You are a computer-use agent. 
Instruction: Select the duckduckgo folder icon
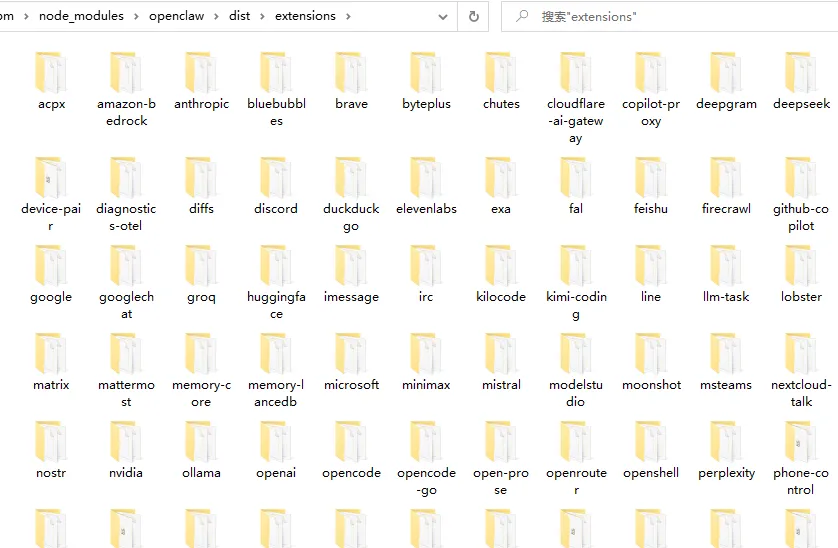[x=351, y=177]
